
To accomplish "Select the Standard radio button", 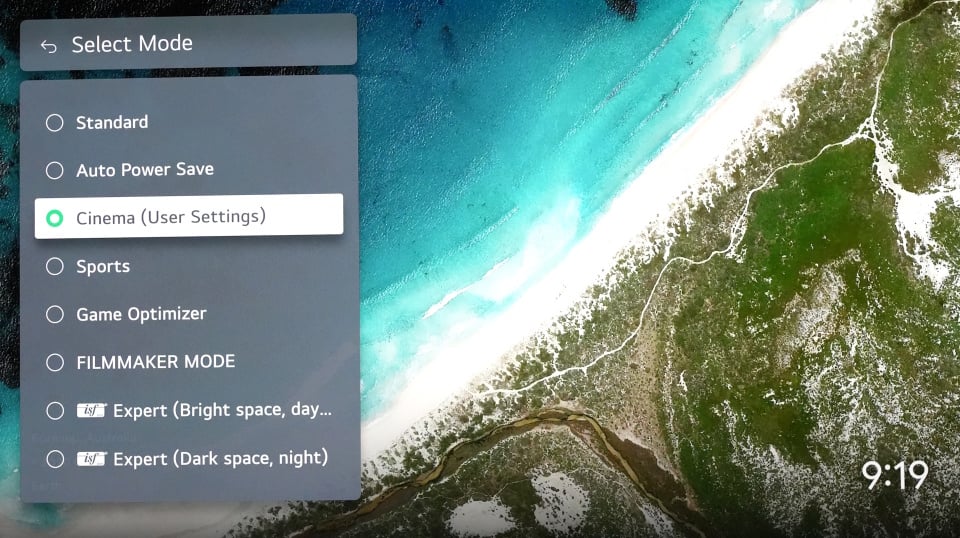I will 55,122.
